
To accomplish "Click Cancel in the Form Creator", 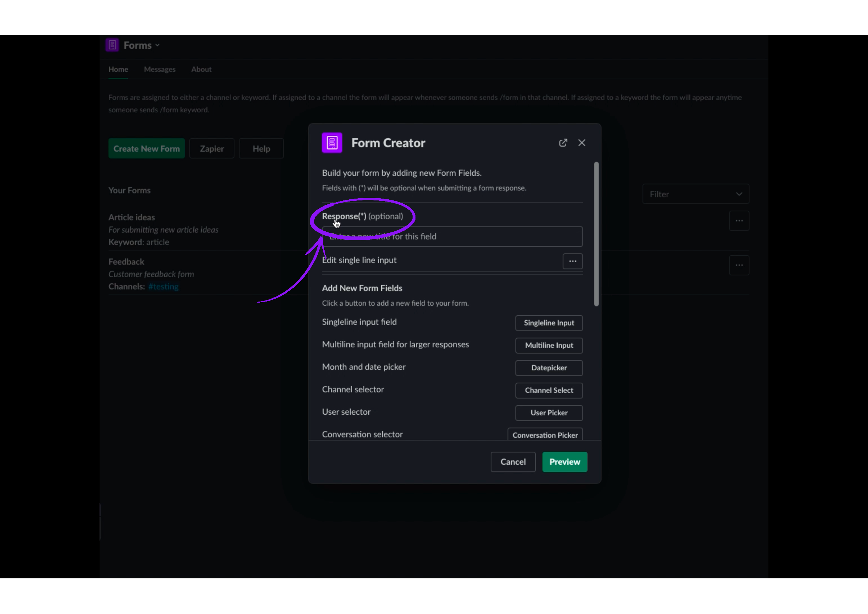I will click(x=513, y=462).
